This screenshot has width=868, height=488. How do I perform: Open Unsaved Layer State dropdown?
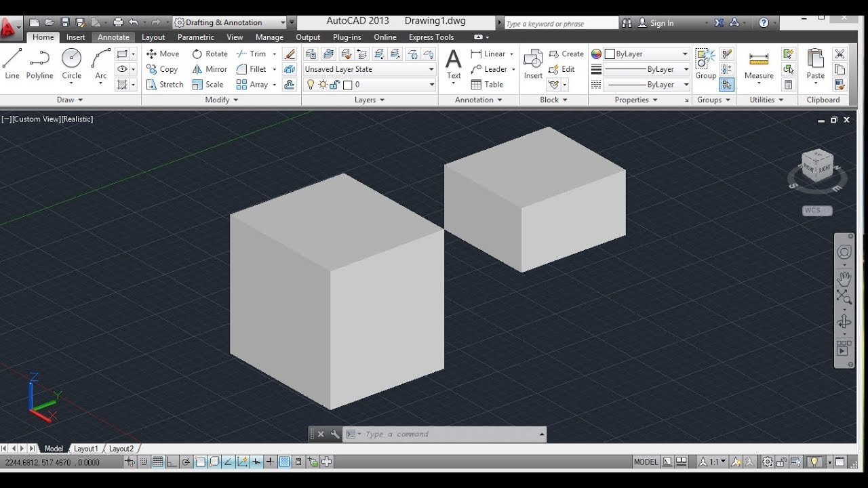pyautogui.click(x=370, y=69)
